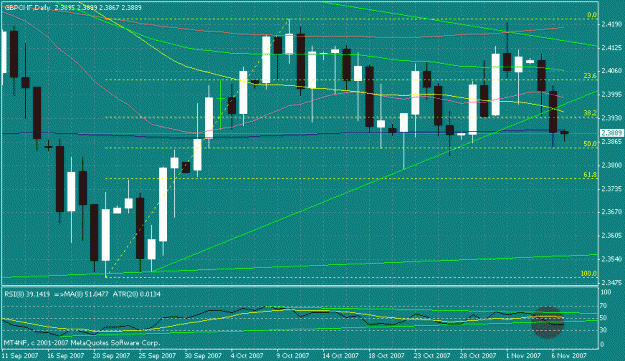This screenshot has width=625, height=361.
Task: Click the 2.4190 price axis label
Action: point(612,25)
